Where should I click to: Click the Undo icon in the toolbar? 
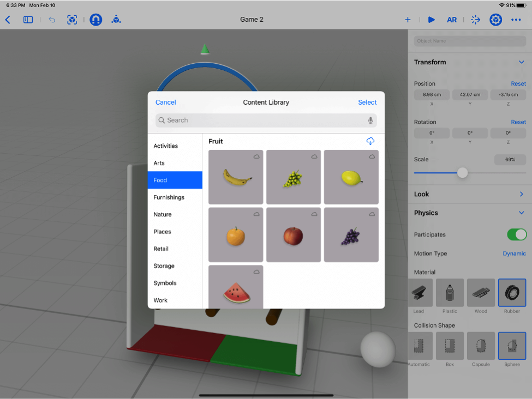click(52, 20)
